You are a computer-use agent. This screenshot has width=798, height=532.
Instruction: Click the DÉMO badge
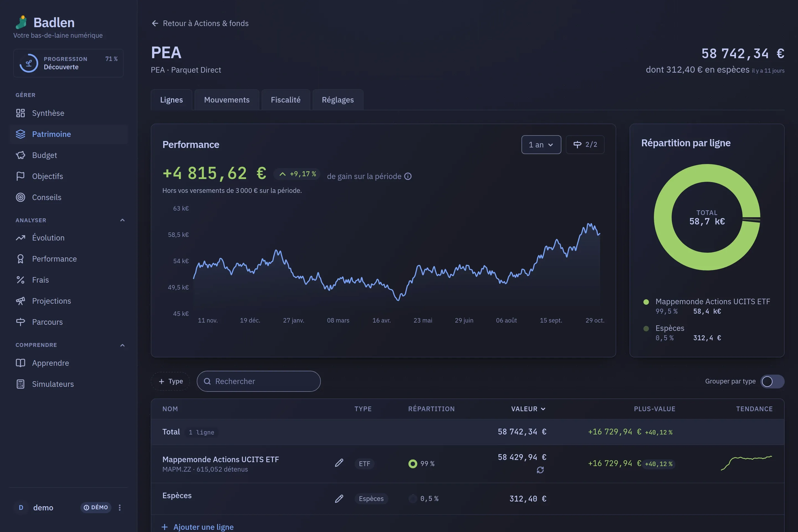point(96,508)
